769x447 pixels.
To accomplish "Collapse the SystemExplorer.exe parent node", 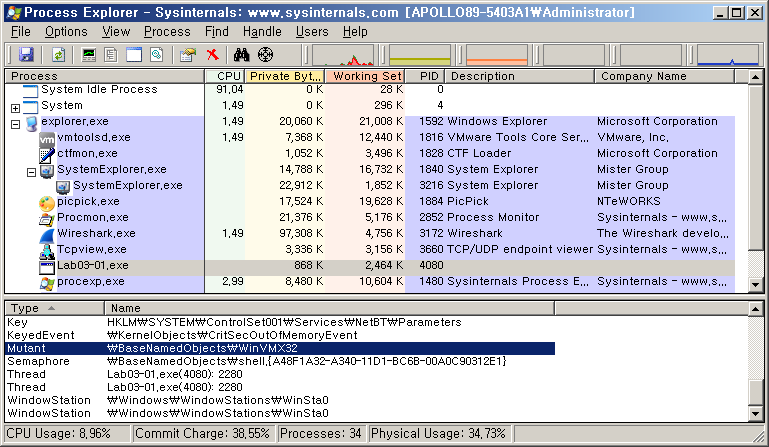I will [31, 171].
